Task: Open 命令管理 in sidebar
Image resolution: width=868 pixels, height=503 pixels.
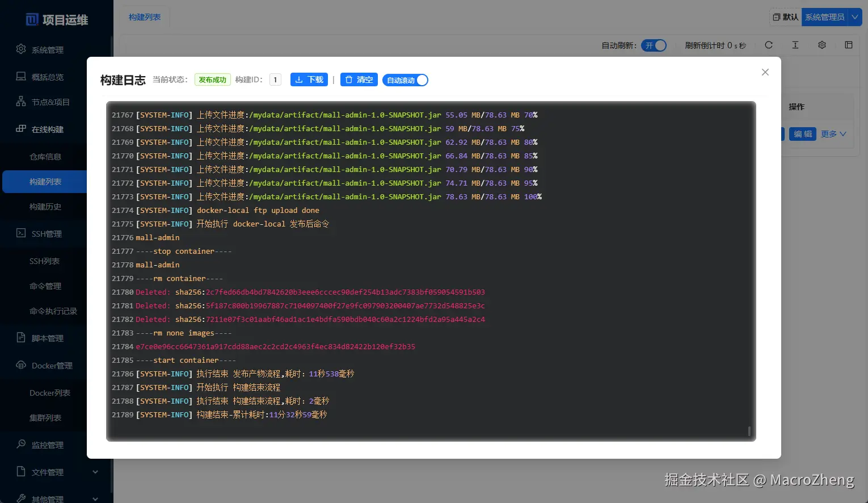Action: pos(45,286)
